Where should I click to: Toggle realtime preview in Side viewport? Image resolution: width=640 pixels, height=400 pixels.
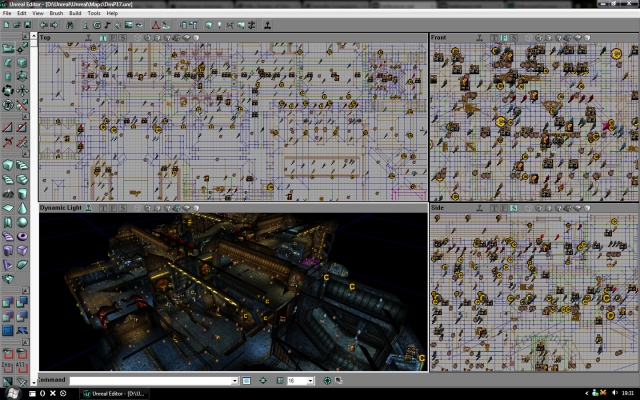[480, 208]
